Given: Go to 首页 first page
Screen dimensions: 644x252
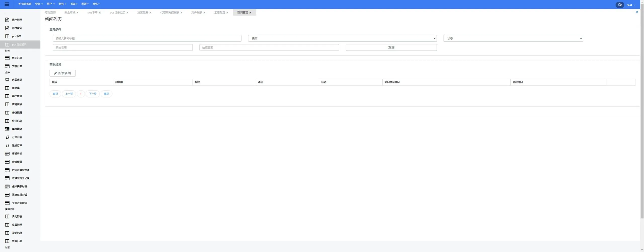Looking at the screenshot, I should [55, 94].
